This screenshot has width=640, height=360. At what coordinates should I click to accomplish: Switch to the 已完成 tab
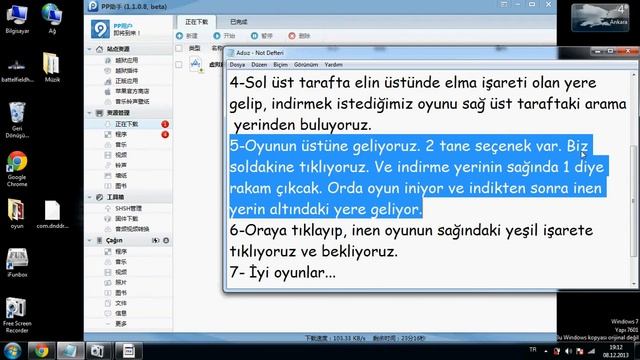coord(238,22)
